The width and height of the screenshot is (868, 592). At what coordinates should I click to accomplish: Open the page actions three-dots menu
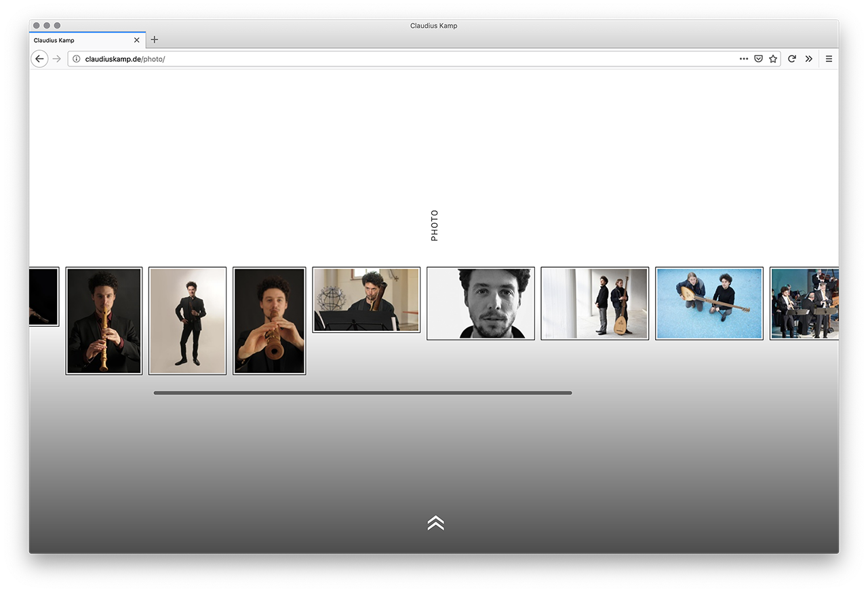[x=744, y=59]
